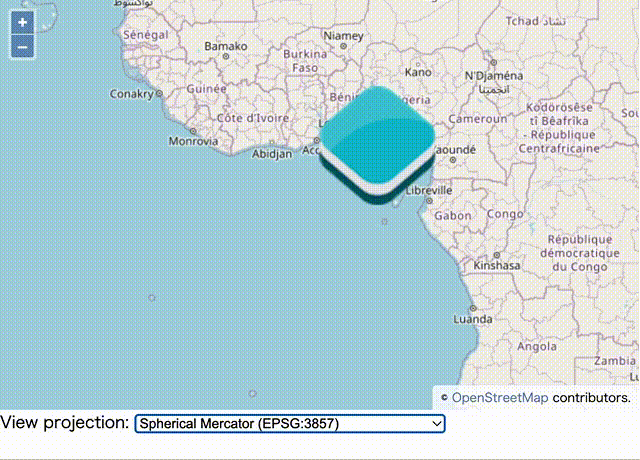
Task: Click the Monrovia city label
Action: [x=193, y=141]
